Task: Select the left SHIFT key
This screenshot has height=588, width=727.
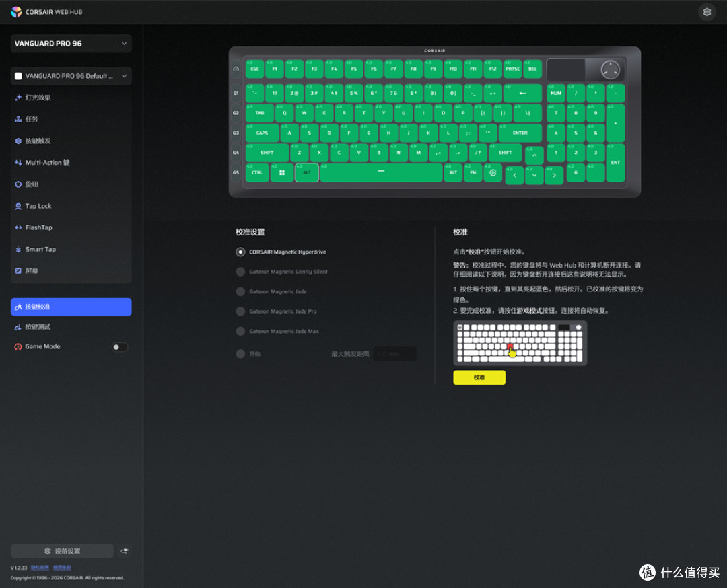Action: pos(267,153)
